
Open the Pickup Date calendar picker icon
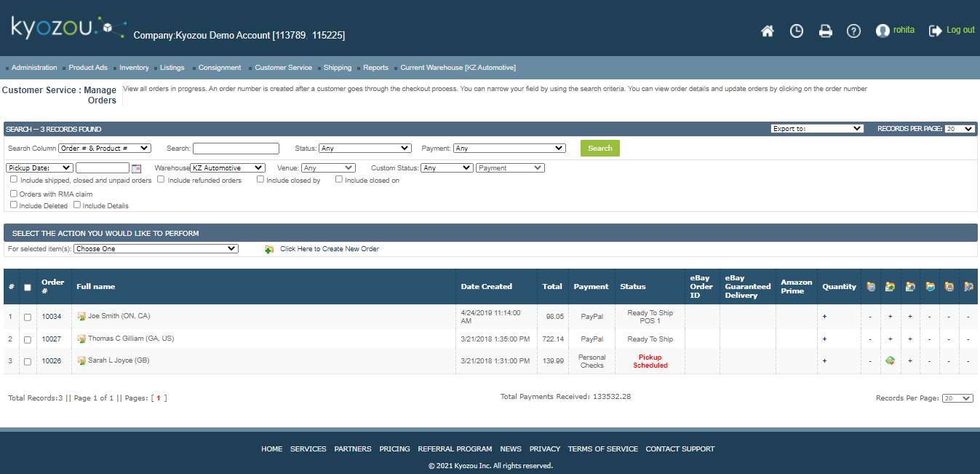(136, 168)
